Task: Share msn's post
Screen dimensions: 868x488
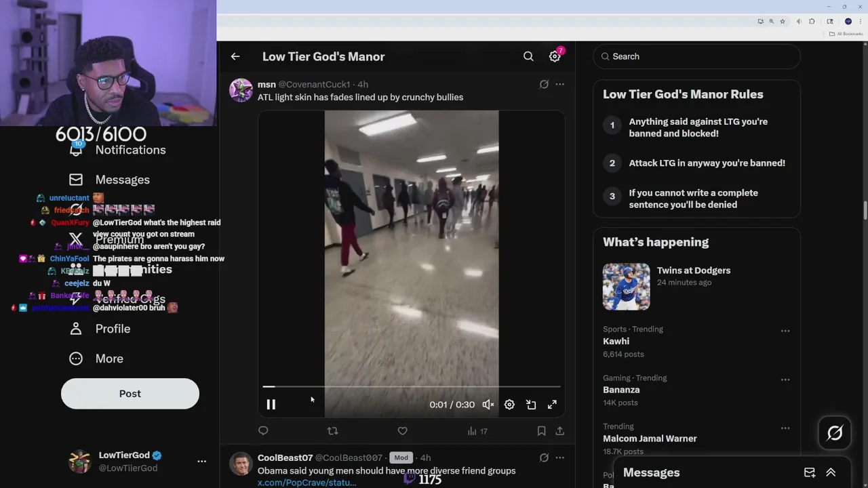Action: [x=559, y=430]
